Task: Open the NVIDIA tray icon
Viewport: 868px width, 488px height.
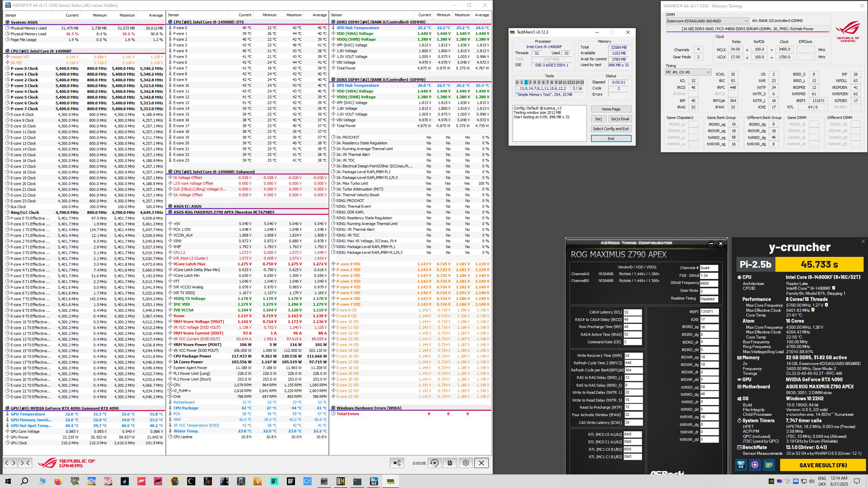Action: [771, 481]
